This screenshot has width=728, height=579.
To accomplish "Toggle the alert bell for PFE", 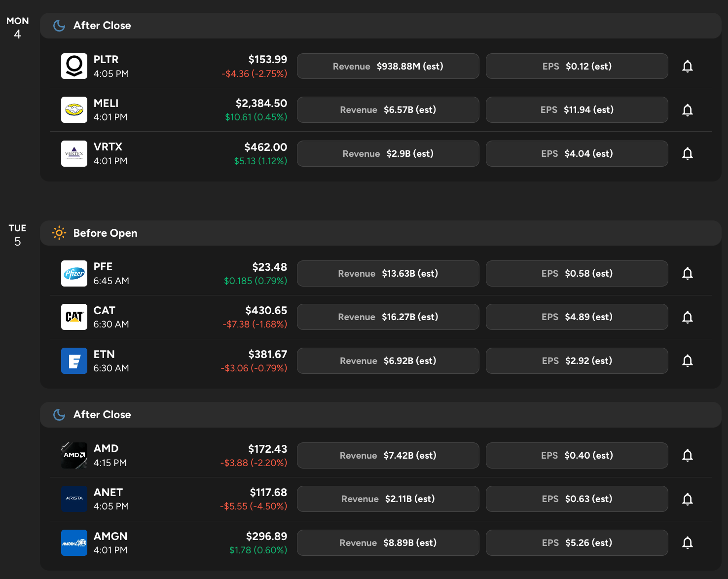I will [688, 273].
